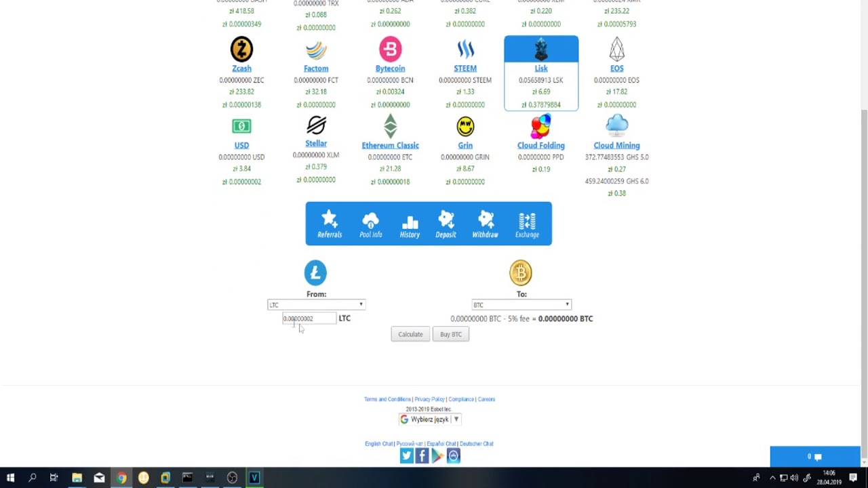The height and width of the screenshot is (488, 868).
Task: Open the Exchange section
Action: 527,224
